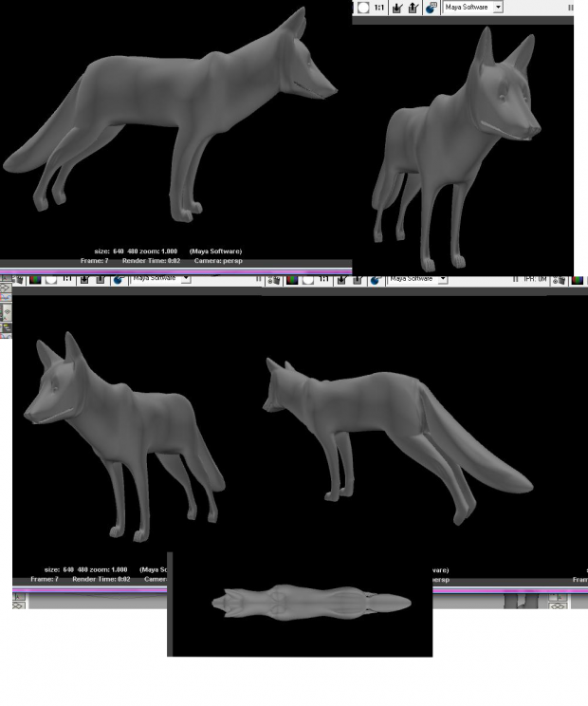
Task: Click 'Frame: 7' under left-facing fox render
Action: point(45,579)
